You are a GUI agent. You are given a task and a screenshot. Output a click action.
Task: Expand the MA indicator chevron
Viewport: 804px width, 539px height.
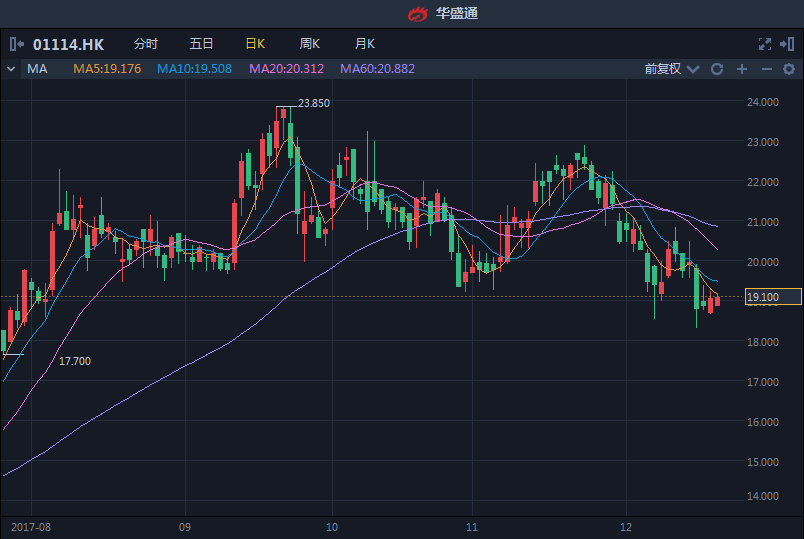click(11, 69)
